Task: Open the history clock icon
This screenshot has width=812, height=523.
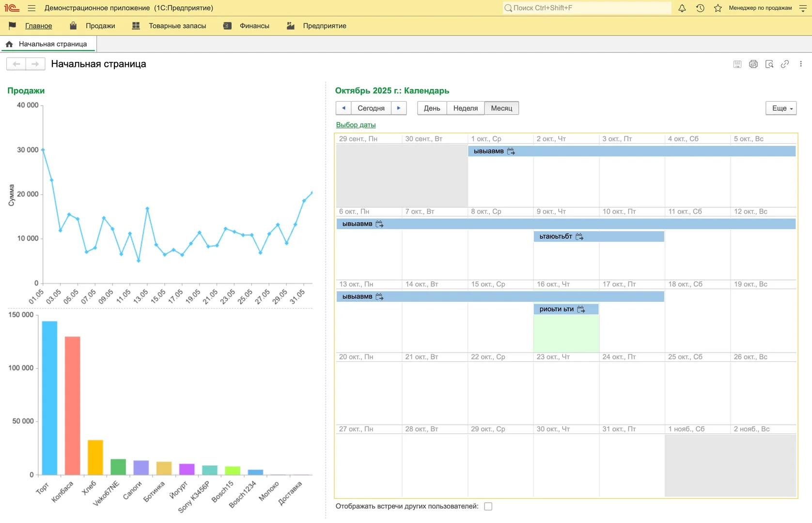Action: pos(700,8)
